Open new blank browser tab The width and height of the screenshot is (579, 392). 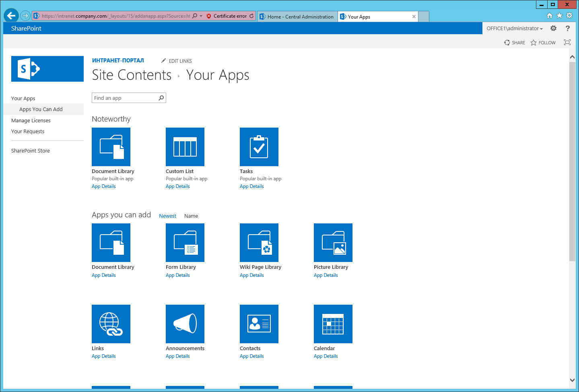point(424,17)
